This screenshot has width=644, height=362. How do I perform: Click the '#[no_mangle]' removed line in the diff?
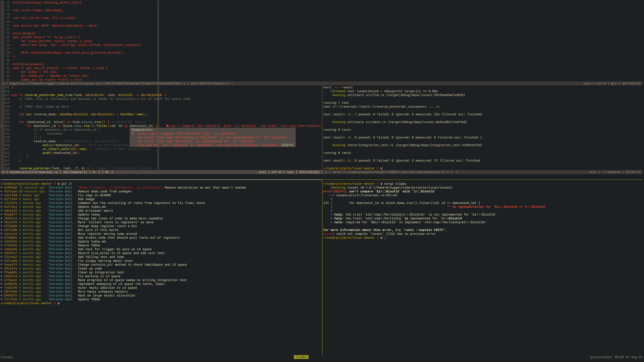pos(23,34)
